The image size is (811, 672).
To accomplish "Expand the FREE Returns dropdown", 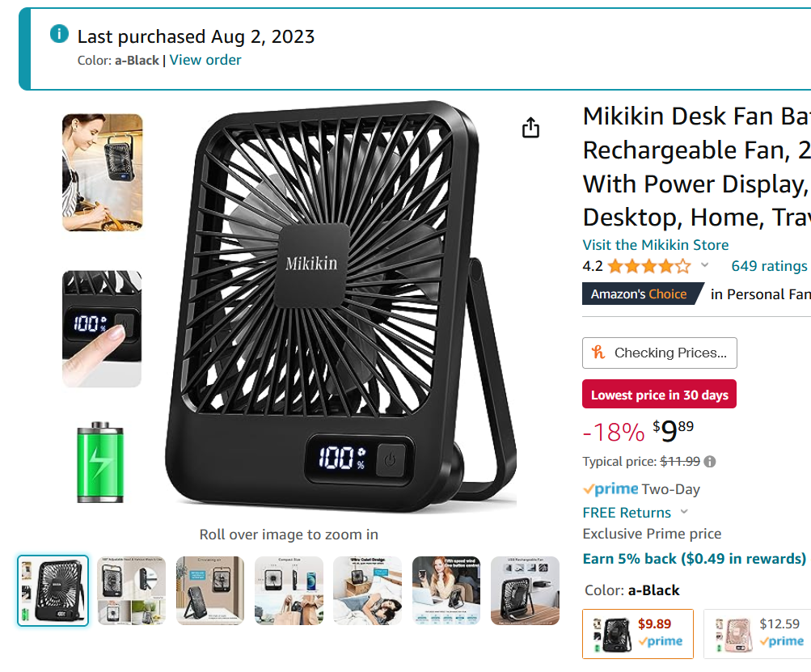I will (684, 512).
